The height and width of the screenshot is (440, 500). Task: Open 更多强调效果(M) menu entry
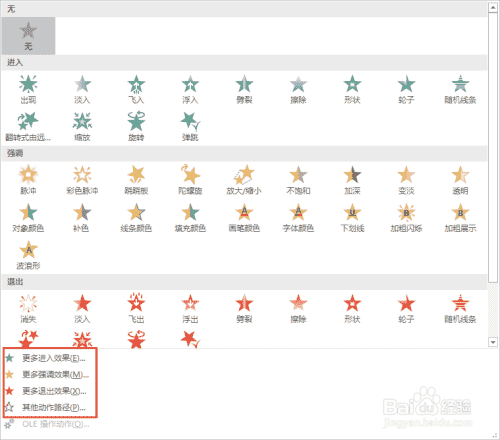click(x=50, y=375)
